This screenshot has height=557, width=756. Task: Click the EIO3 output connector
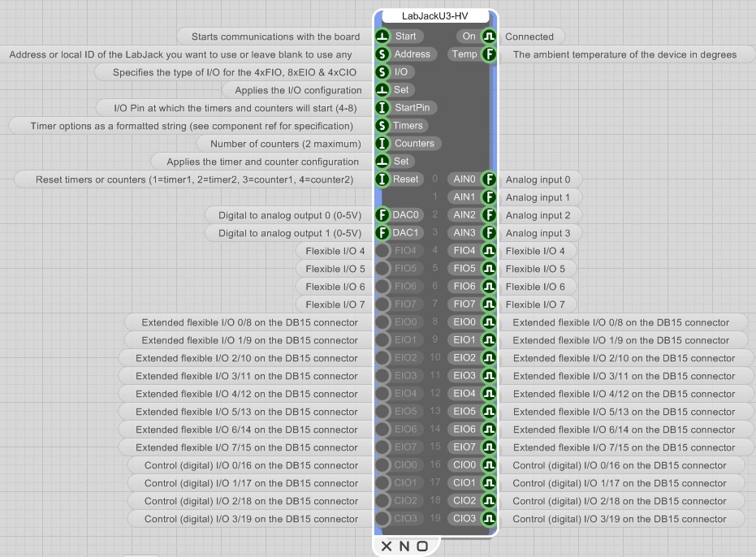(x=490, y=375)
